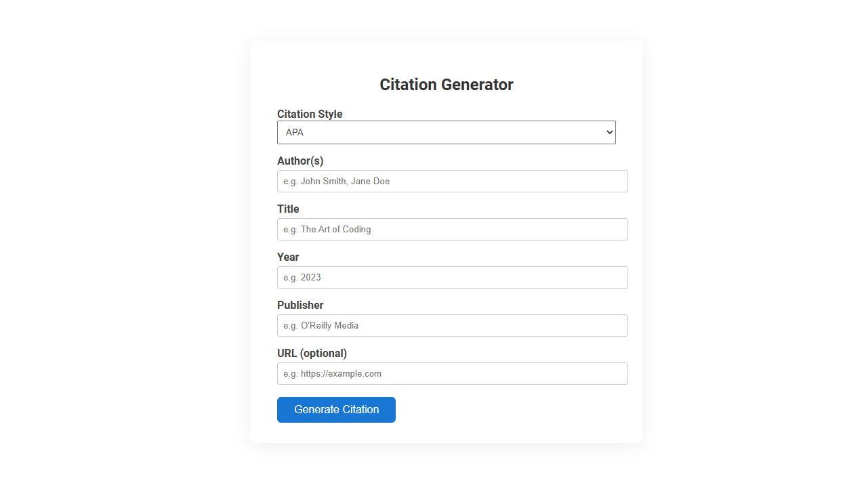Click the field showing e.g. 2023
The image size is (866, 504).
click(452, 277)
